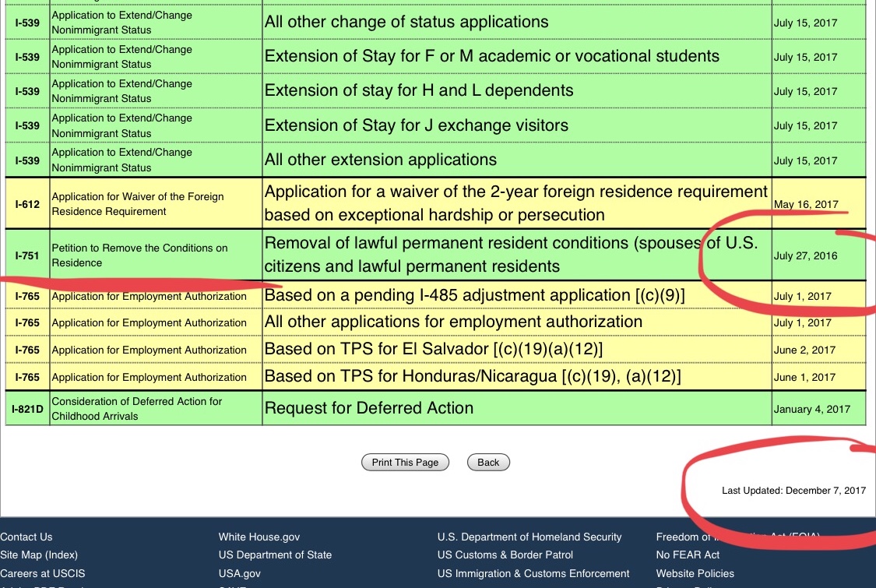The height and width of the screenshot is (588, 876).
Task: Open the Website Policies link
Action: [x=695, y=573]
